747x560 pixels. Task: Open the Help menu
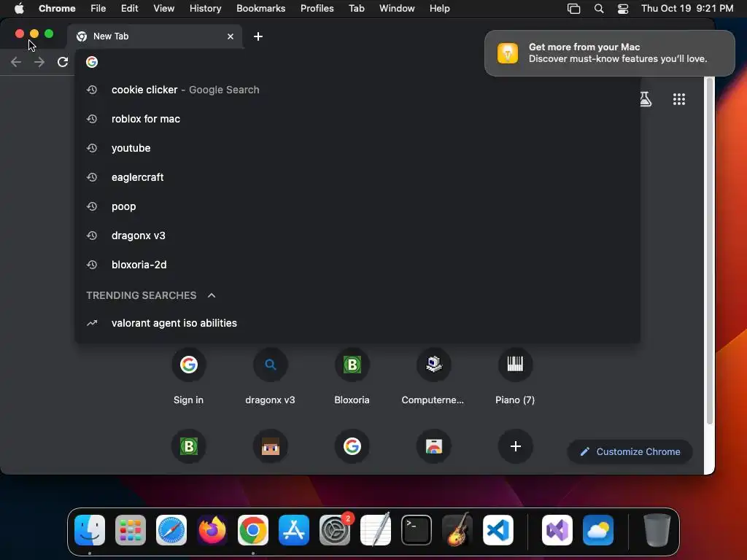pyautogui.click(x=439, y=8)
